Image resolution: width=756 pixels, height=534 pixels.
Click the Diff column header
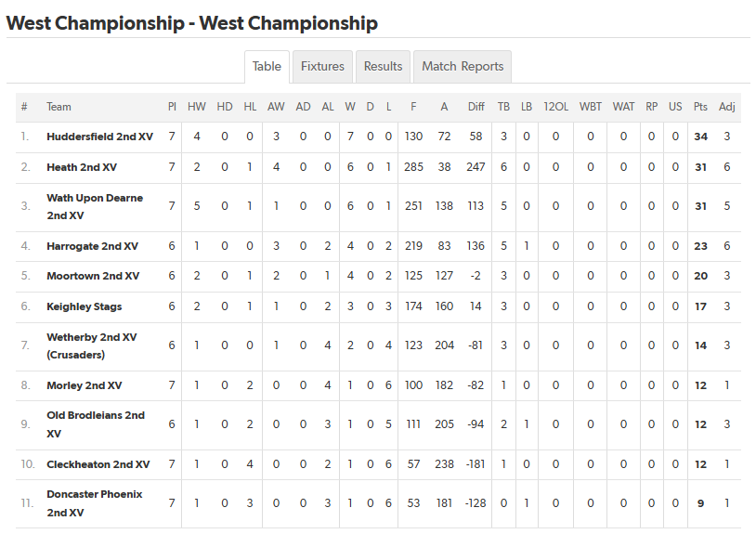[x=476, y=107]
